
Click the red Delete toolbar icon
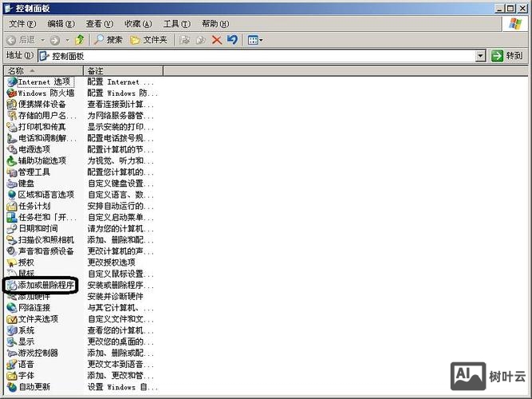pos(216,40)
